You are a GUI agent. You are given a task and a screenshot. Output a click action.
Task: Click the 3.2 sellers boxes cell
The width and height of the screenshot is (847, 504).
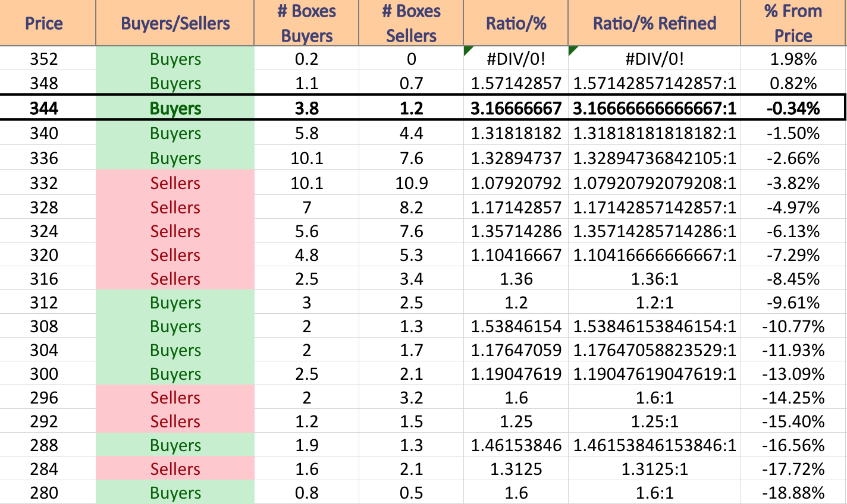pyautogui.click(x=411, y=398)
